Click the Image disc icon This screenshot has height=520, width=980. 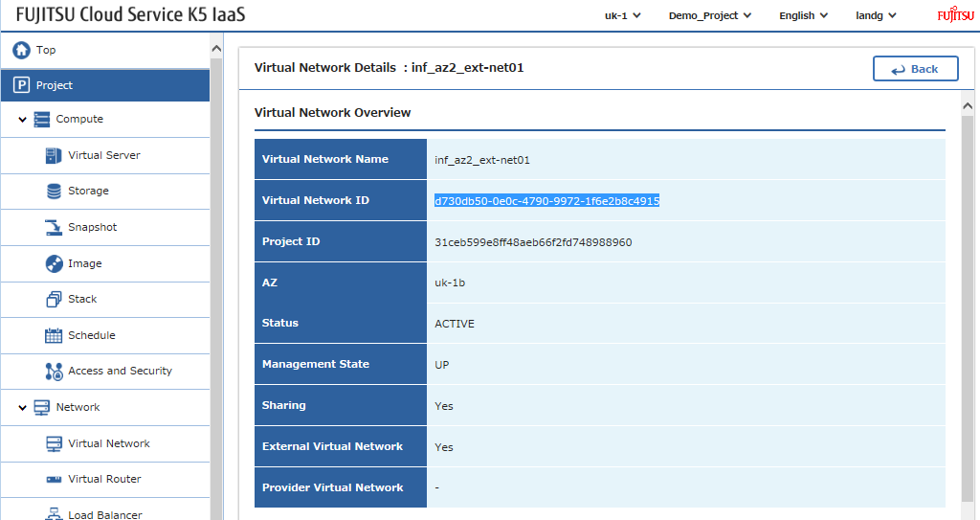(54, 263)
